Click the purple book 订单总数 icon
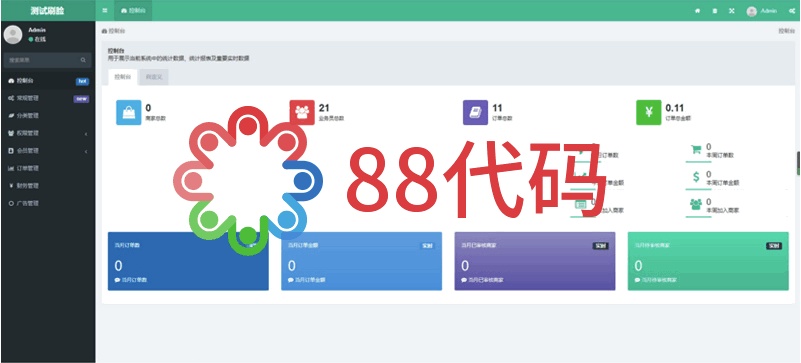Viewport: 801px width, 363px height. 476,112
